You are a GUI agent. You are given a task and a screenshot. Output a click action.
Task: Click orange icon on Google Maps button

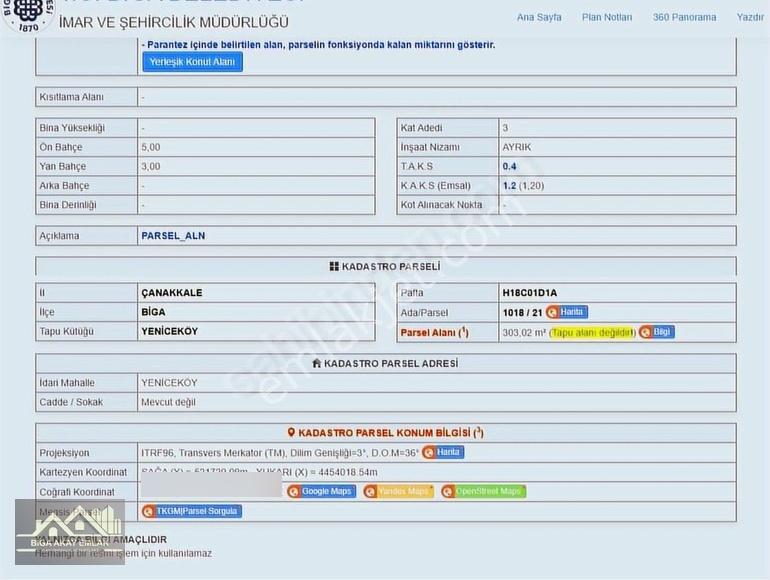[x=294, y=492]
